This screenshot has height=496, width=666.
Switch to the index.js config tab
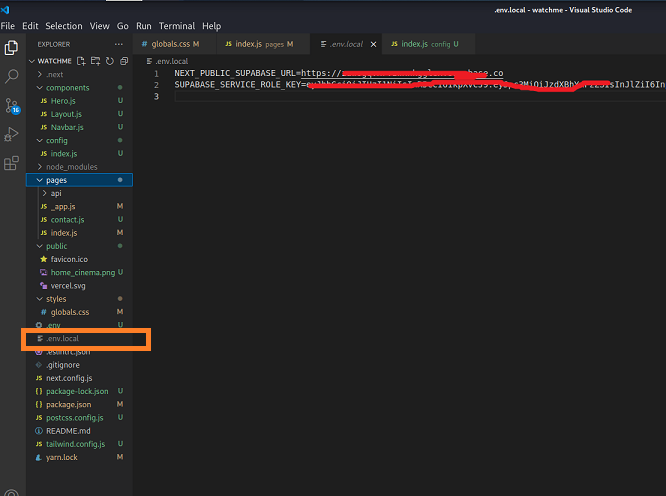point(428,44)
